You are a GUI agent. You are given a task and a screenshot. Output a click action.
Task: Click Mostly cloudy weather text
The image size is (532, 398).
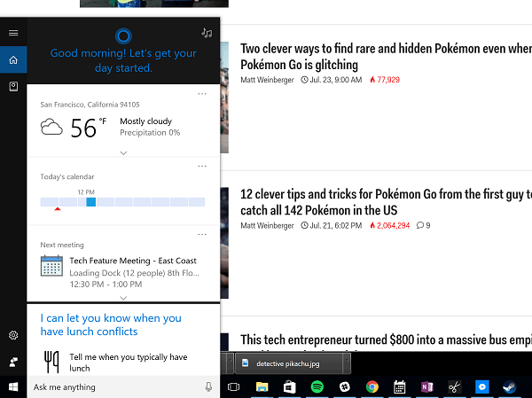146,121
